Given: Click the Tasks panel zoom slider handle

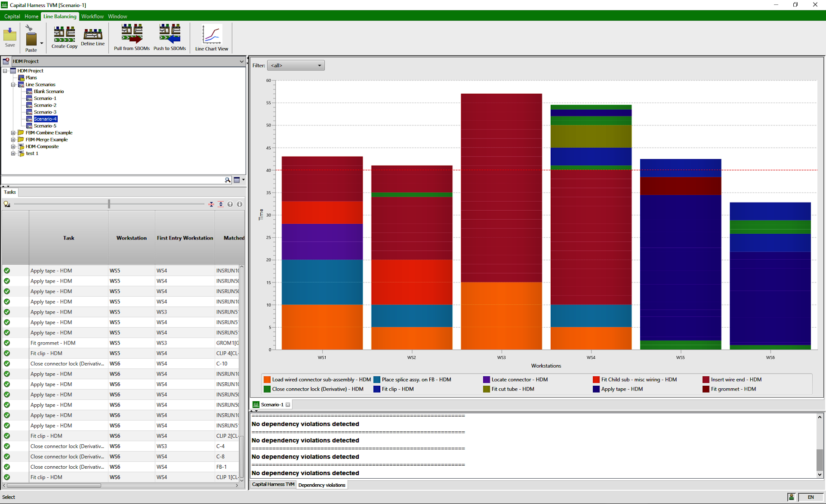Looking at the screenshot, I should pos(109,204).
